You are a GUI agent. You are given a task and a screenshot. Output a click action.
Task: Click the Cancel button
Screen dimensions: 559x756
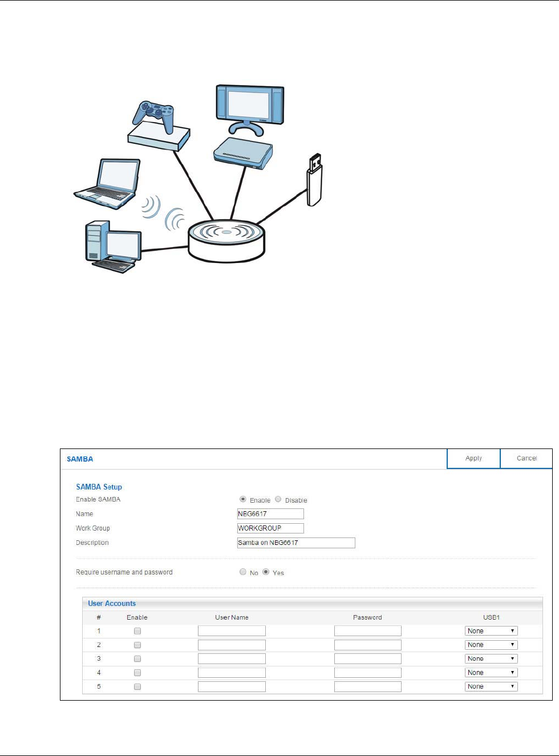coord(526,459)
